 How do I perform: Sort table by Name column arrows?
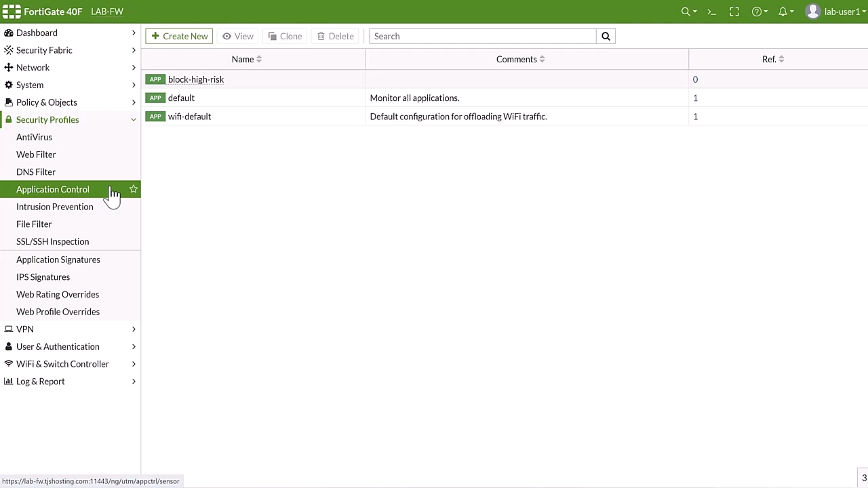[x=259, y=60]
